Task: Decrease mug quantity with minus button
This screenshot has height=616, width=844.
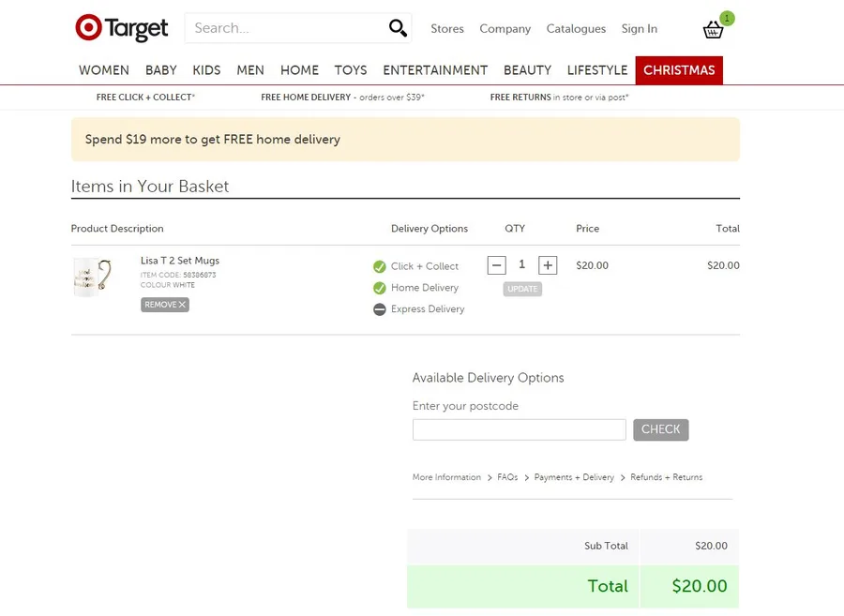Action: [x=497, y=265]
